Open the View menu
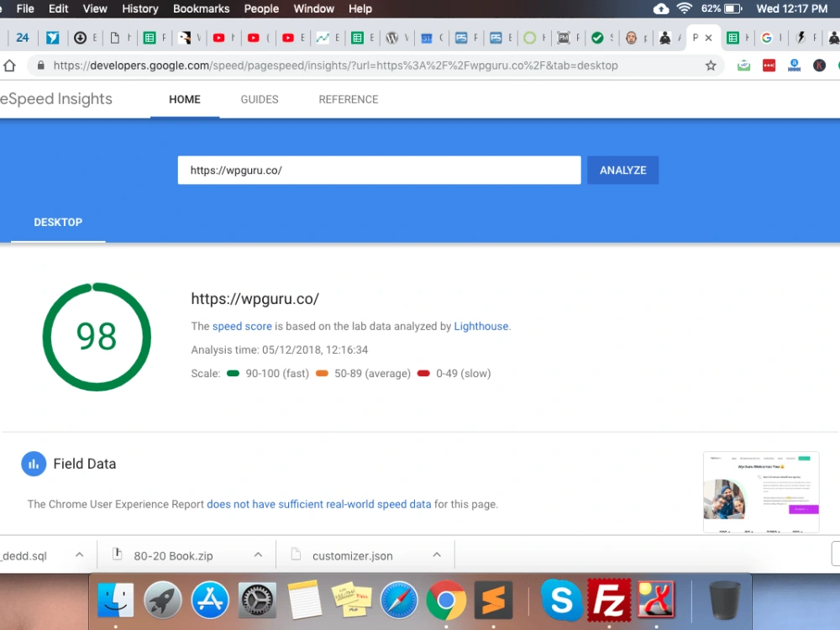 (x=95, y=8)
